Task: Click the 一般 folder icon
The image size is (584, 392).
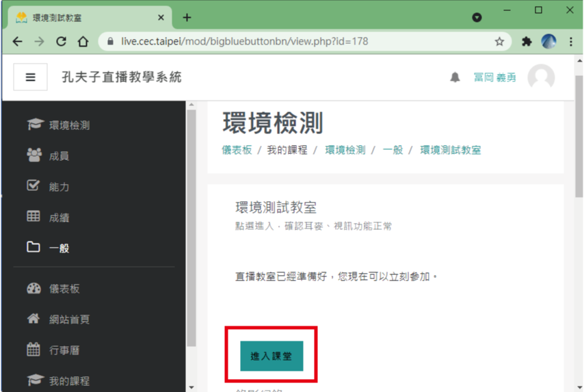Action: coord(33,247)
